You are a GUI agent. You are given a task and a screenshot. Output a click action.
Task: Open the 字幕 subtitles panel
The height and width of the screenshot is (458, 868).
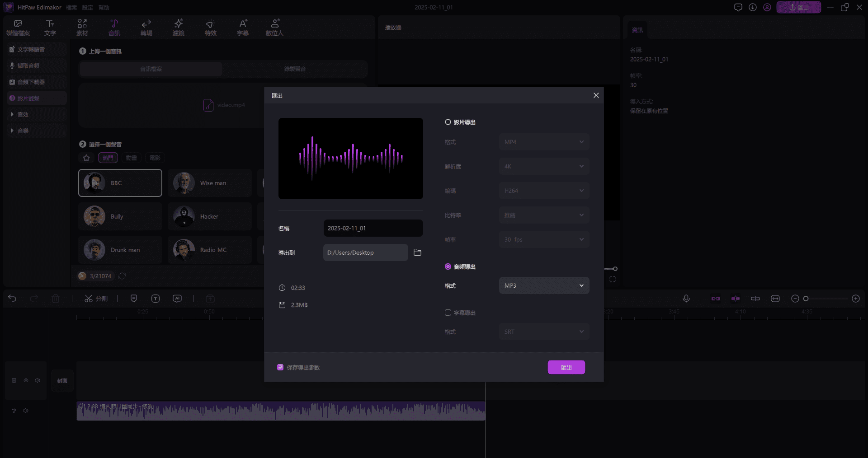243,28
